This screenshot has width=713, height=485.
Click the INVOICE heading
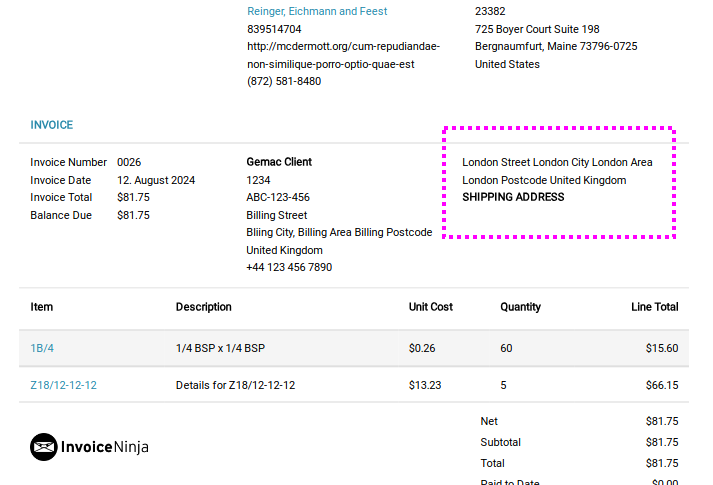[x=51, y=125]
